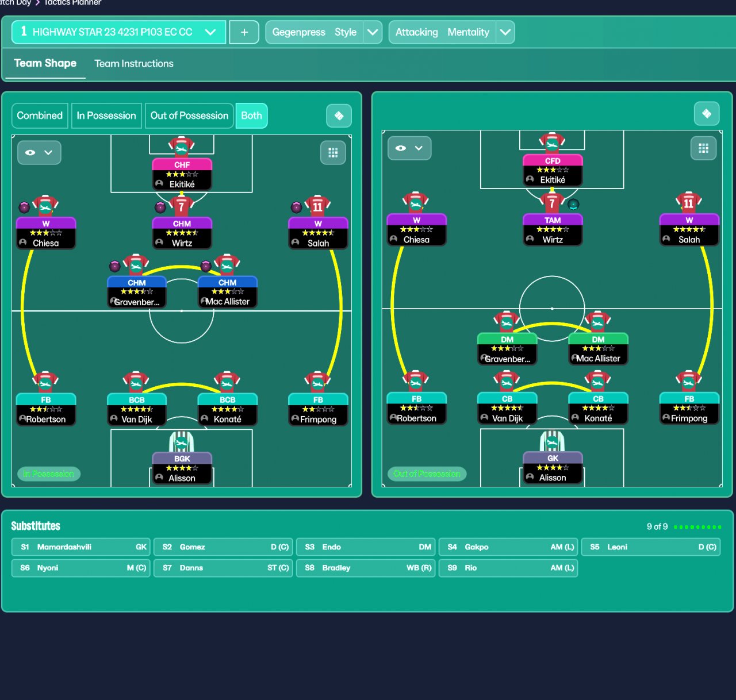Select Wirtz's number 7 shirt above TAM
The width and height of the screenshot is (736, 700).
click(x=553, y=202)
